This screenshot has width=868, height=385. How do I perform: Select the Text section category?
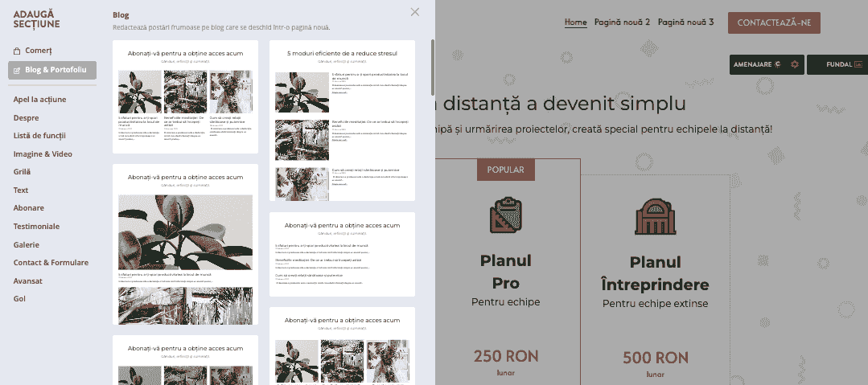pos(20,190)
